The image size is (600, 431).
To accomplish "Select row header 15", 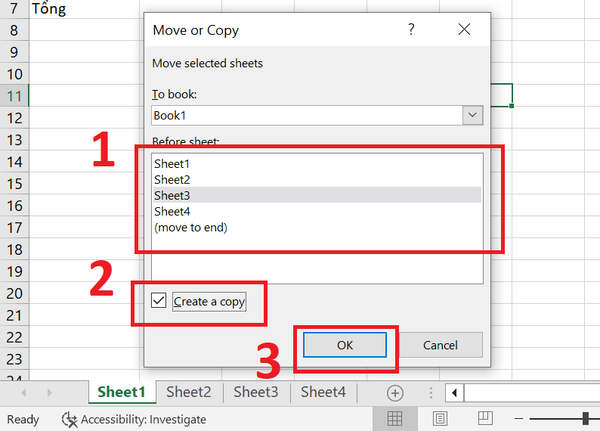I will point(14,184).
